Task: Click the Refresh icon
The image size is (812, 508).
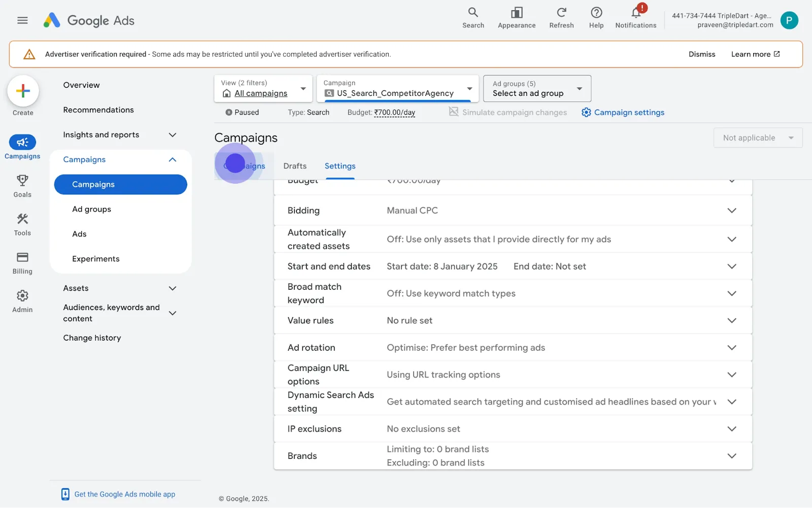Action: 561,12
